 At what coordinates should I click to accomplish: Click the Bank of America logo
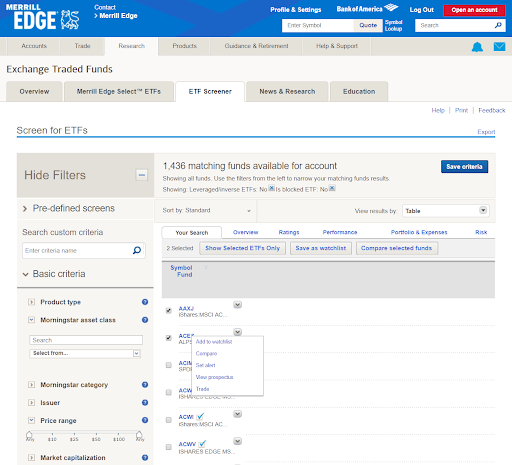coord(367,9)
